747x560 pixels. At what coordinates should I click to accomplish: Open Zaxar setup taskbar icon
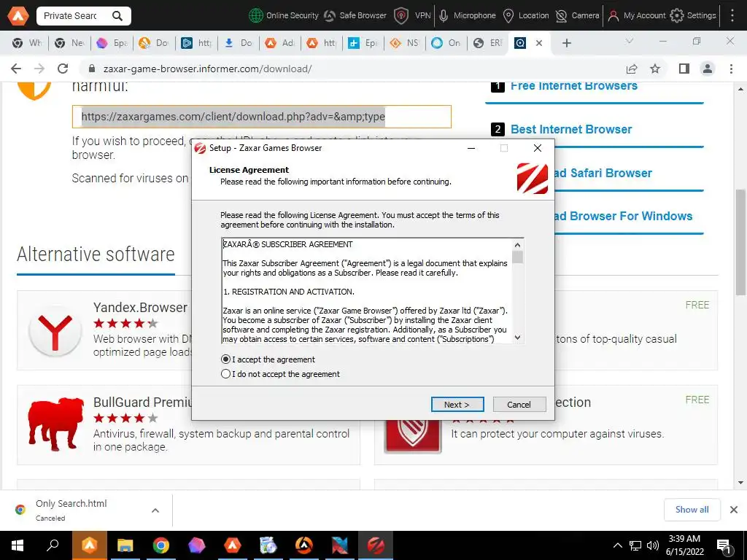click(376, 545)
